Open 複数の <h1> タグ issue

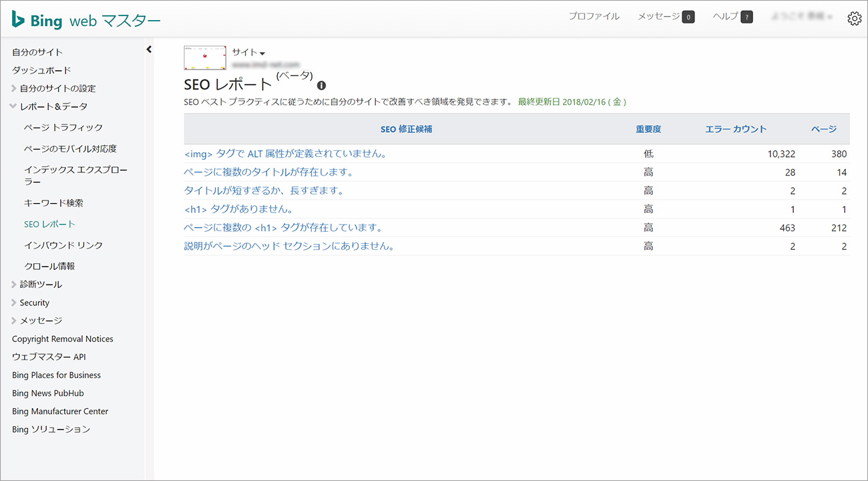pyautogui.click(x=283, y=228)
